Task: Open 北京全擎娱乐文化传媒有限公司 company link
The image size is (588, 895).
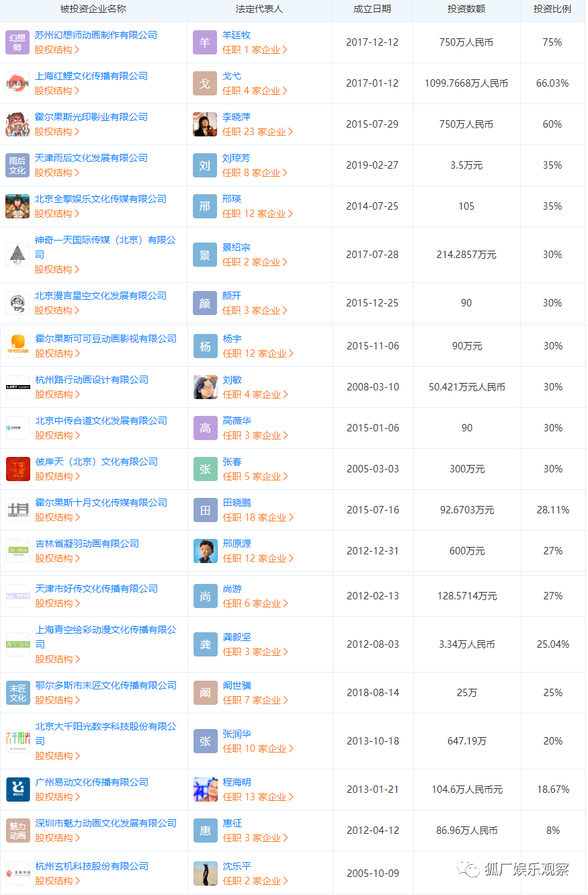Action: pyautogui.click(x=101, y=199)
